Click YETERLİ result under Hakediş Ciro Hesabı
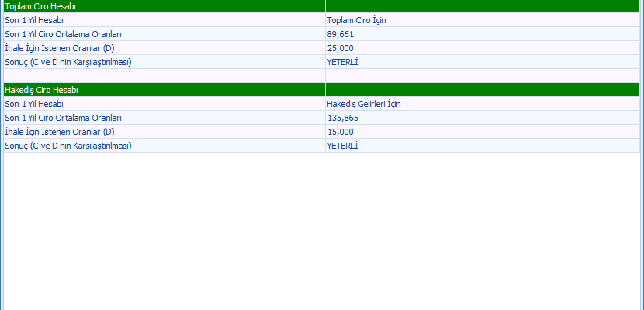Screen dimensions: 644x310 [342, 146]
